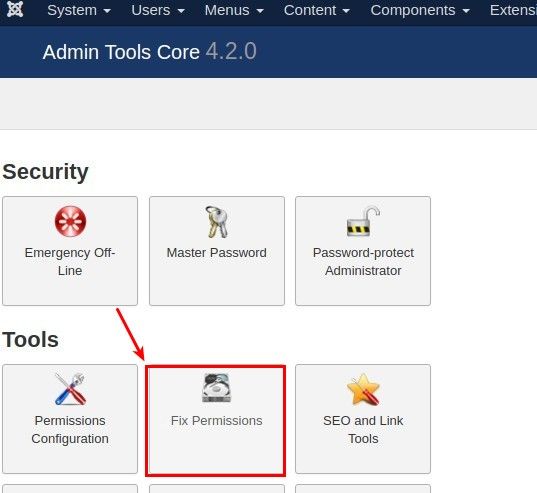Click the Admin Tools Core title
This screenshot has height=493, width=537.
[121, 52]
